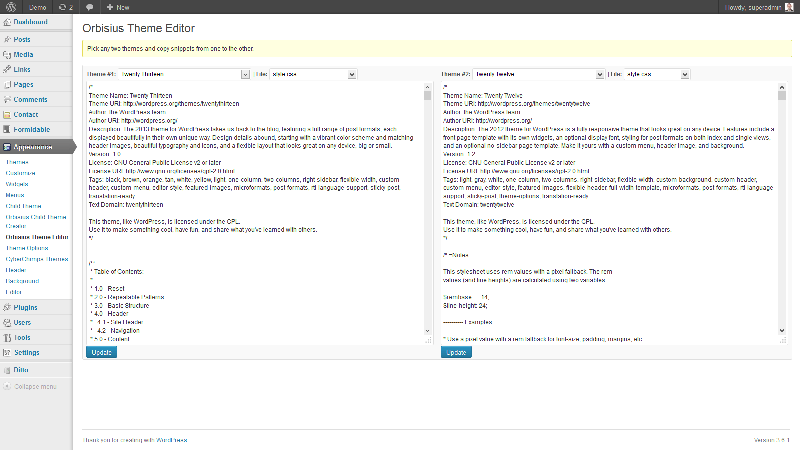The height and width of the screenshot is (450, 800).
Task: Open Background under Appearance
Action: (x=22, y=282)
